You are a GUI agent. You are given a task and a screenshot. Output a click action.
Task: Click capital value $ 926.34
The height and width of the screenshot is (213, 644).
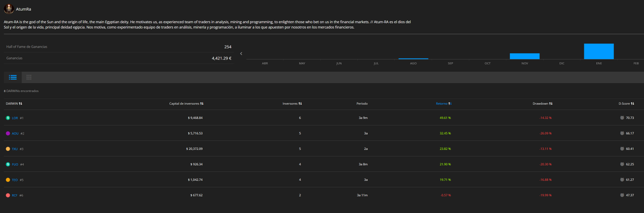tap(196, 164)
